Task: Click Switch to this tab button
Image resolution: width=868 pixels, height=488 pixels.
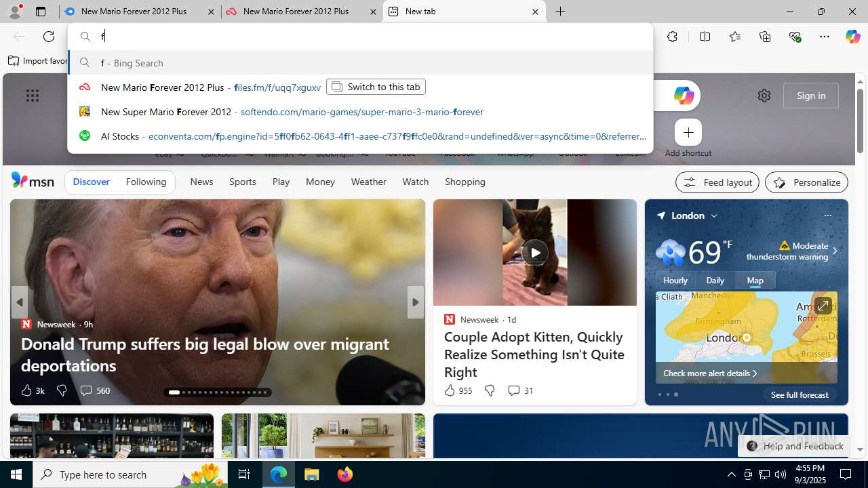Action: (376, 87)
